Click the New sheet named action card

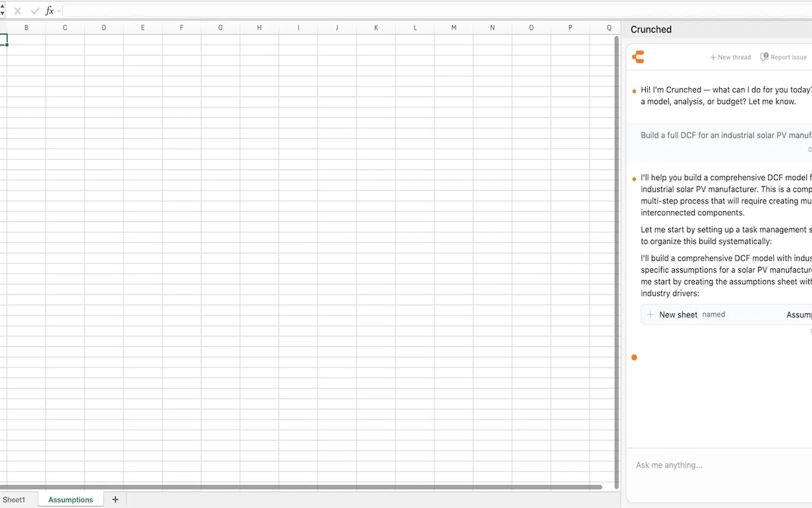pos(726,314)
